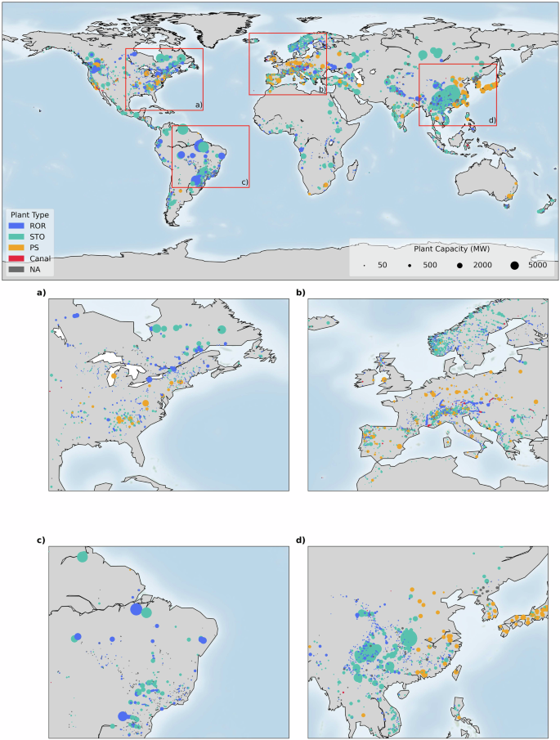Open the South America inset map panel
This screenshot has width=560, height=740.
pos(169,643)
